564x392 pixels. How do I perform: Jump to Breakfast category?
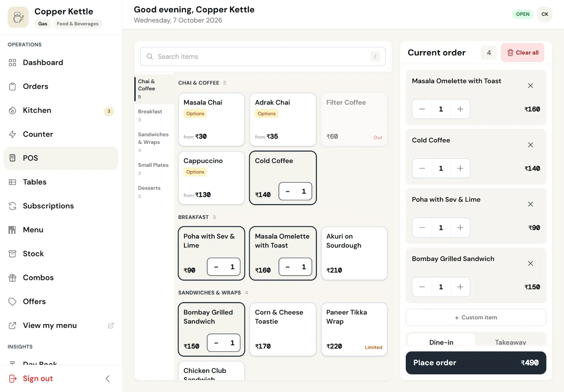click(154, 115)
